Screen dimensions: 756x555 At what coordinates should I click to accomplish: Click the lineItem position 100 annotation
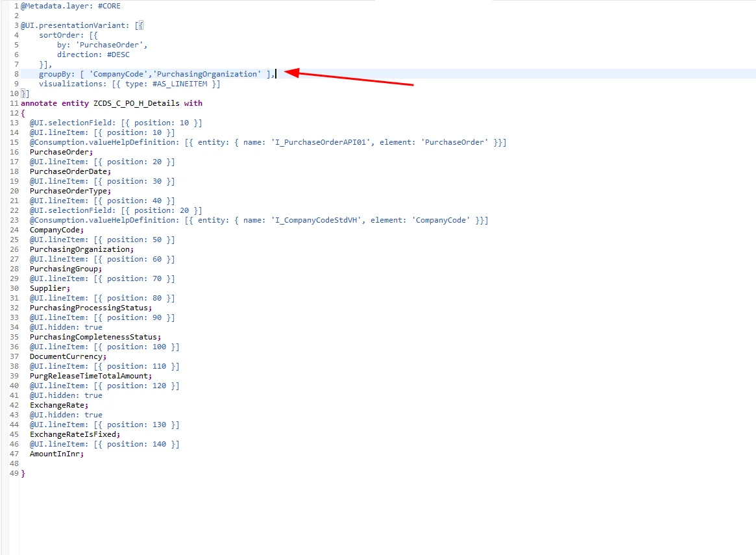pos(104,347)
